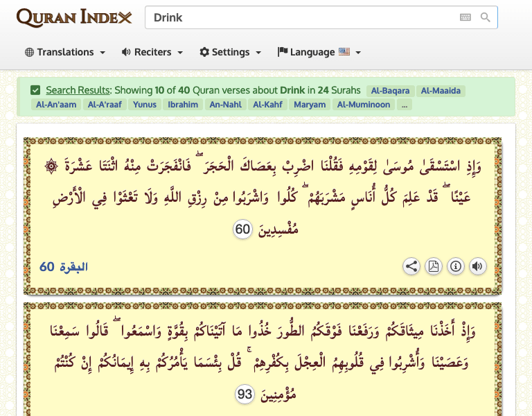This screenshot has height=416, width=532.
Task: Select the Al-An'aam surah tag
Action: point(56,105)
